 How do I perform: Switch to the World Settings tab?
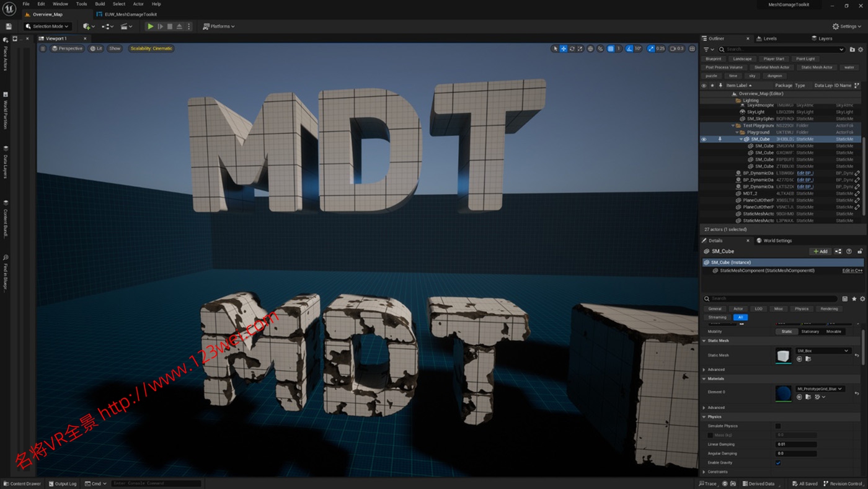(777, 241)
